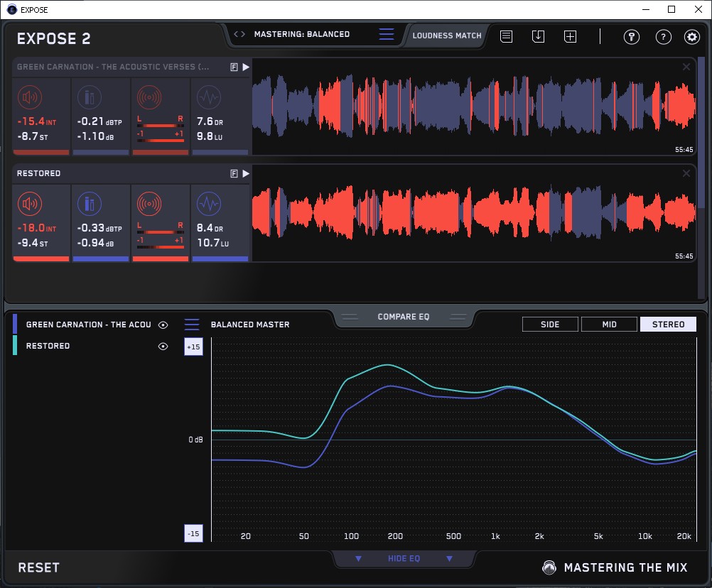Click the add file plus icon
Viewport: 712px width, 588px height.
[x=570, y=37]
